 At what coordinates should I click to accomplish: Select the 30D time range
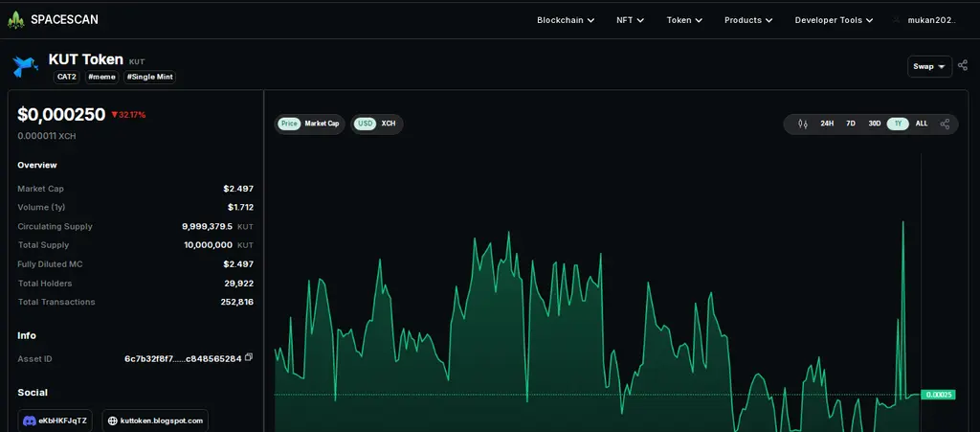tap(875, 124)
